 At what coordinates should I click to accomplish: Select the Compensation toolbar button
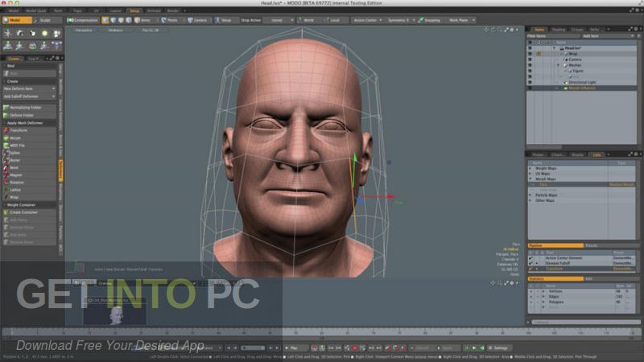83,20
